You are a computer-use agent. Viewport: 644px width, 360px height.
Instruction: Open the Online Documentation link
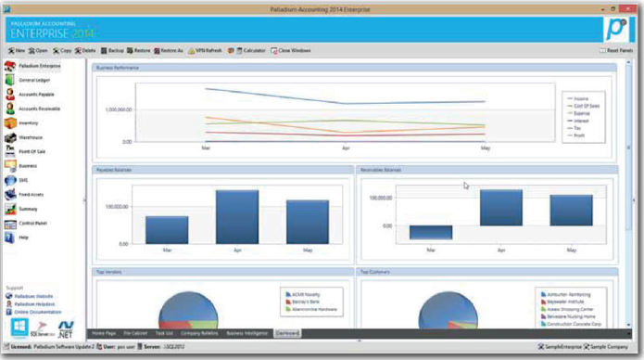pos(33,312)
